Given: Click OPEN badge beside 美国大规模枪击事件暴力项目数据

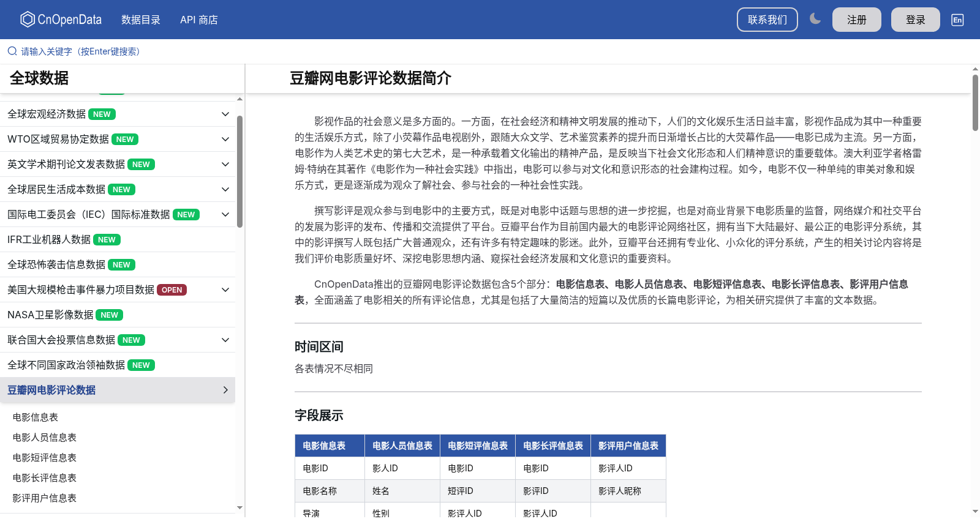Looking at the screenshot, I should [x=171, y=290].
